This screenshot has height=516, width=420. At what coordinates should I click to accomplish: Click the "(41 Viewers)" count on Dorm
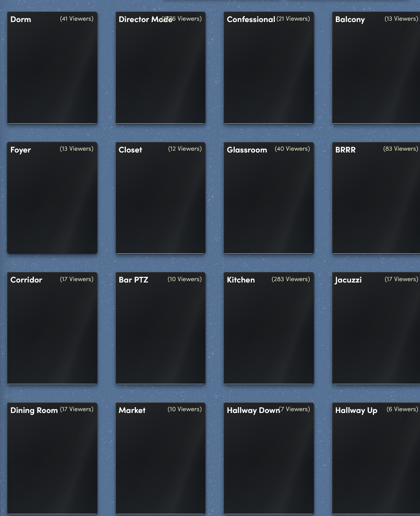click(77, 19)
